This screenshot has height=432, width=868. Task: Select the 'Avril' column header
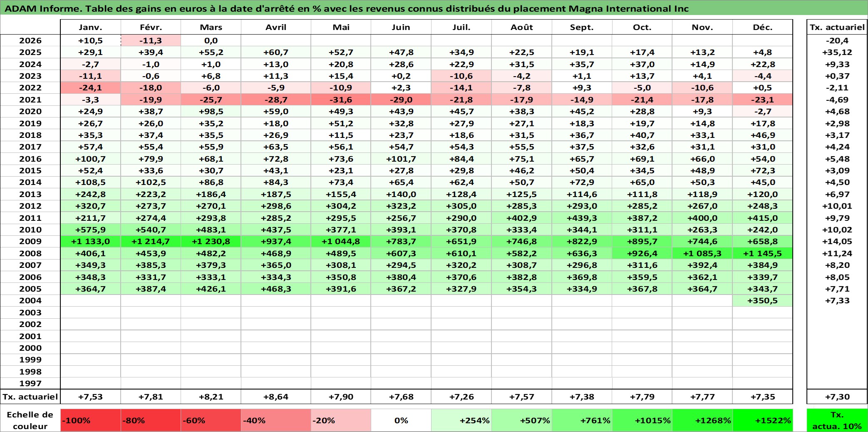pos(276,27)
